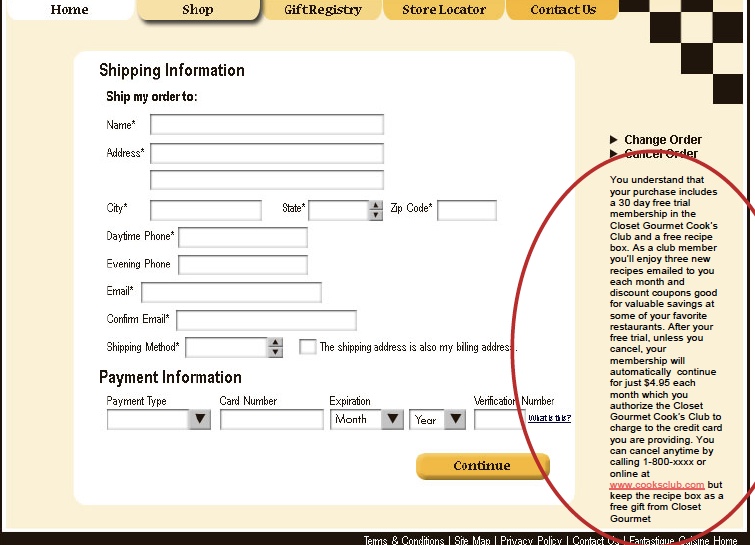Open the www.cooksclub.com link

(x=657, y=485)
